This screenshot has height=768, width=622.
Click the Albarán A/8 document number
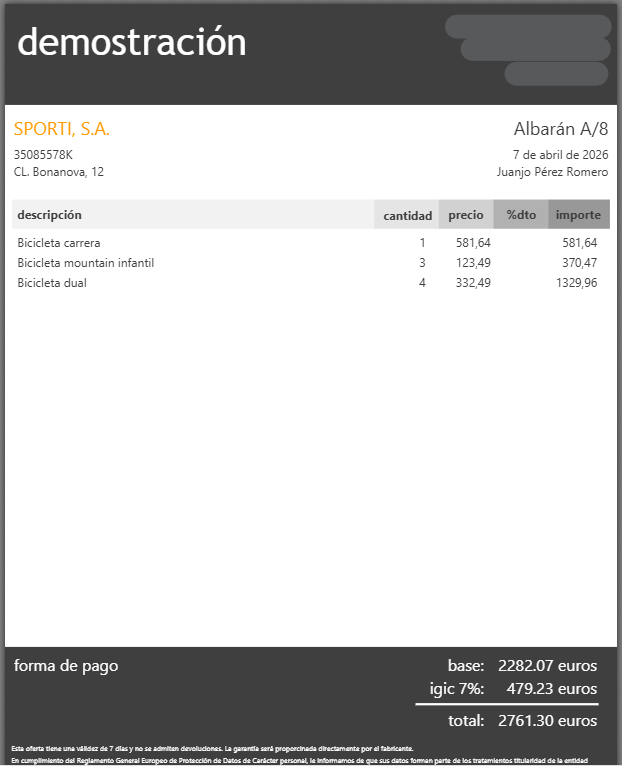(x=561, y=129)
